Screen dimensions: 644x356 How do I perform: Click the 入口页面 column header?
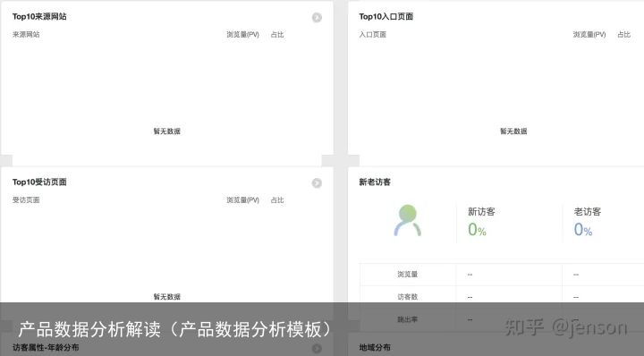(x=372, y=35)
